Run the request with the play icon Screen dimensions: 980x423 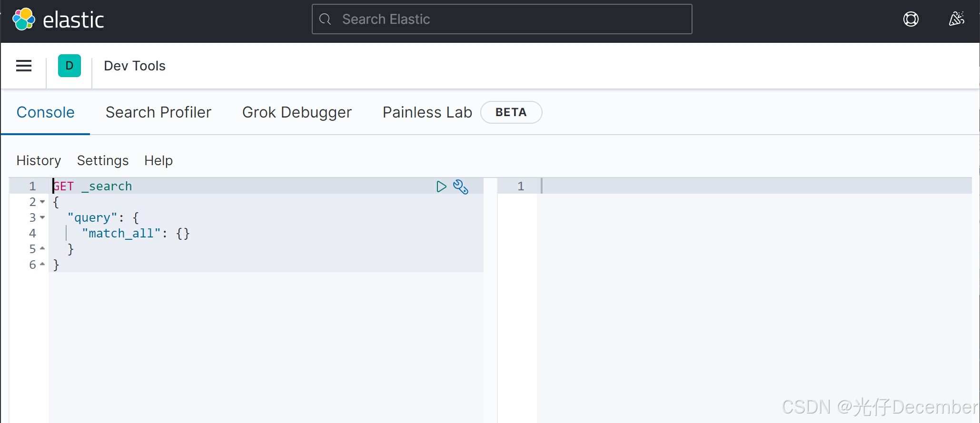coord(441,187)
